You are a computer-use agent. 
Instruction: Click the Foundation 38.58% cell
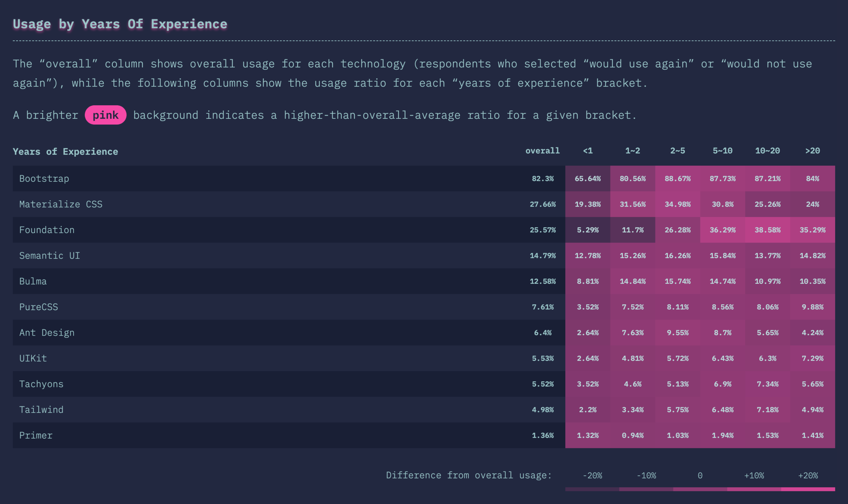pyautogui.click(x=767, y=230)
